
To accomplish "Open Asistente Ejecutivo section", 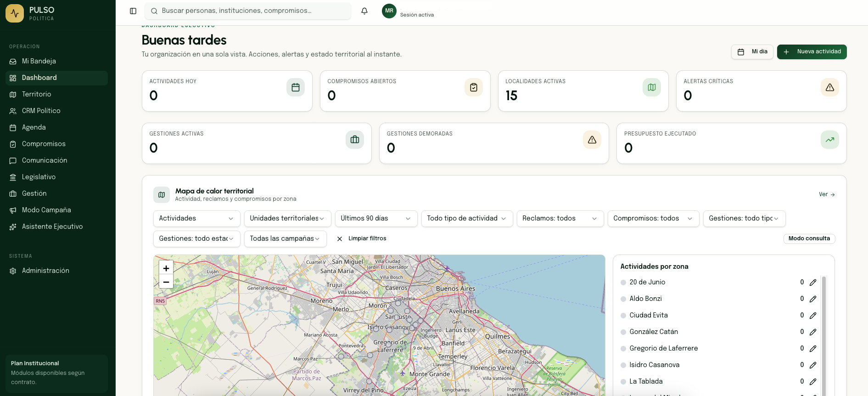I will click(x=56, y=227).
